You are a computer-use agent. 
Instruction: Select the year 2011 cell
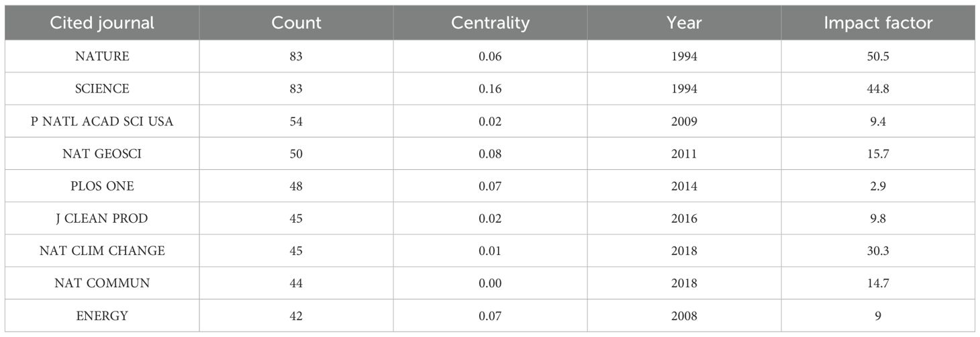point(684,154)
